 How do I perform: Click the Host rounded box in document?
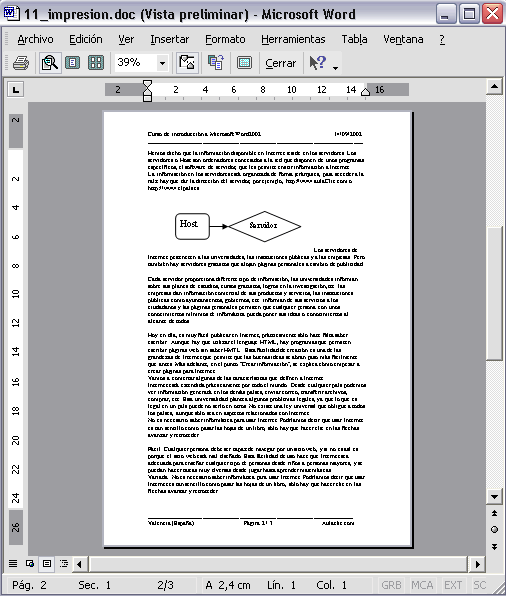pyautogui.click(x=192, y=226)
